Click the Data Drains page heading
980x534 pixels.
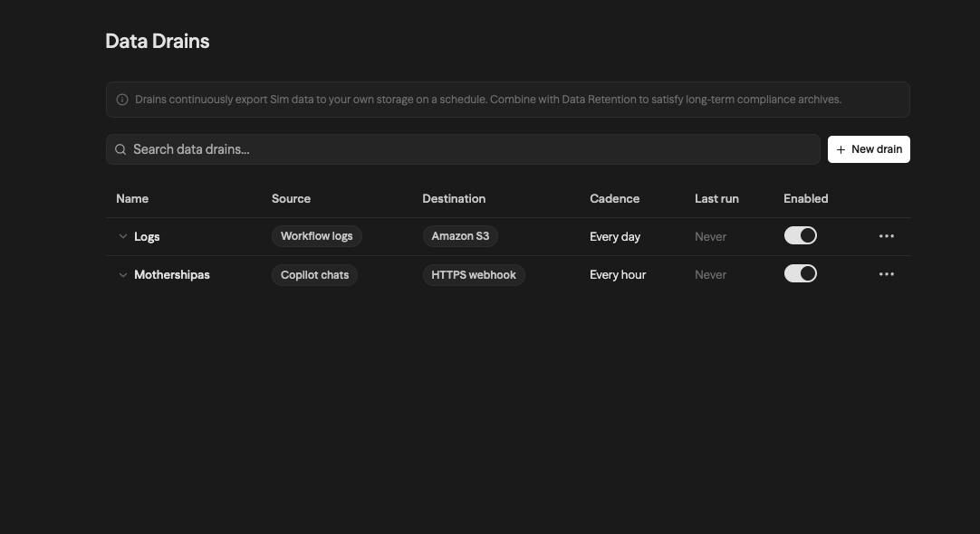[x=158, y=42]
